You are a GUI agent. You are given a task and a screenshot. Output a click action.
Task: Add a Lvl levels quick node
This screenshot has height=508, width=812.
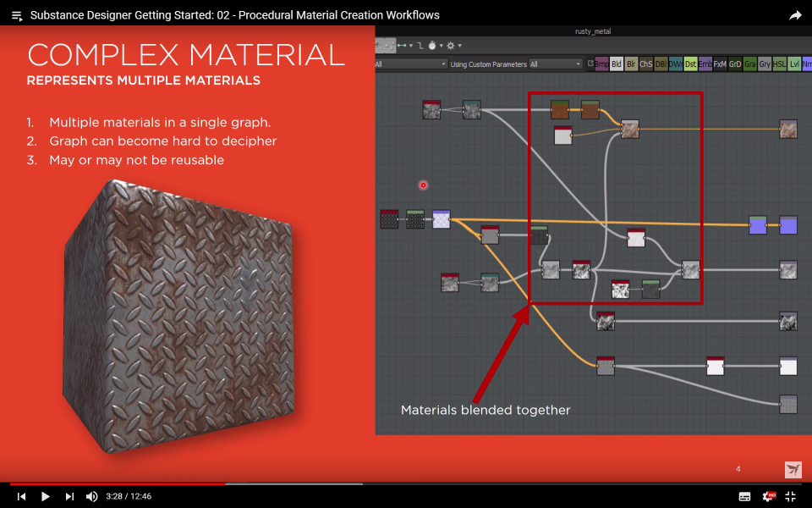[x=794, y=64]
